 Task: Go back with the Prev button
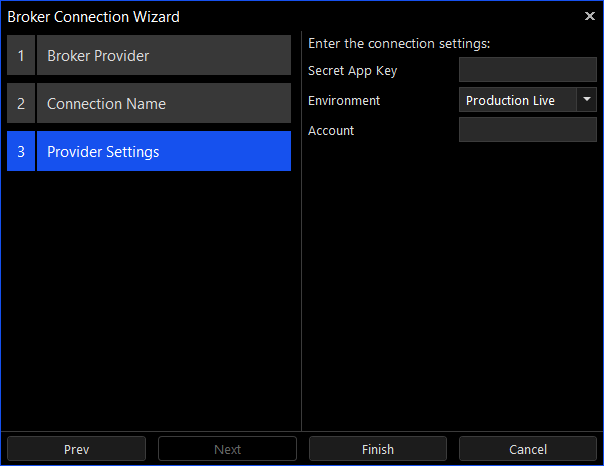tap(76, 449)
